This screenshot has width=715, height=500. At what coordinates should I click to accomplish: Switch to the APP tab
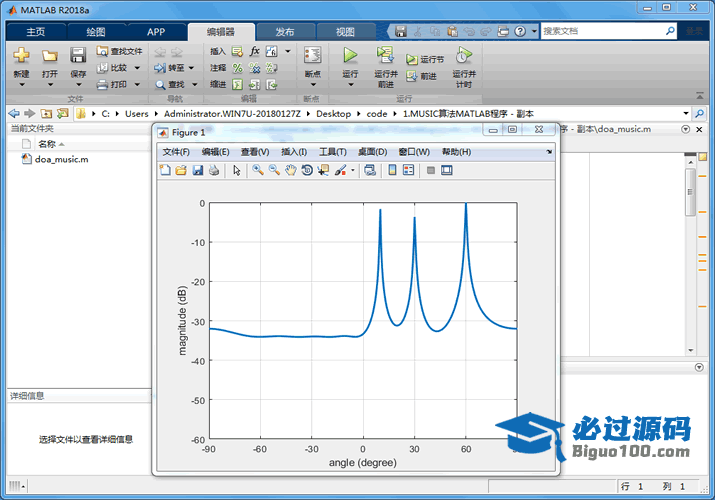coord(156,32)
